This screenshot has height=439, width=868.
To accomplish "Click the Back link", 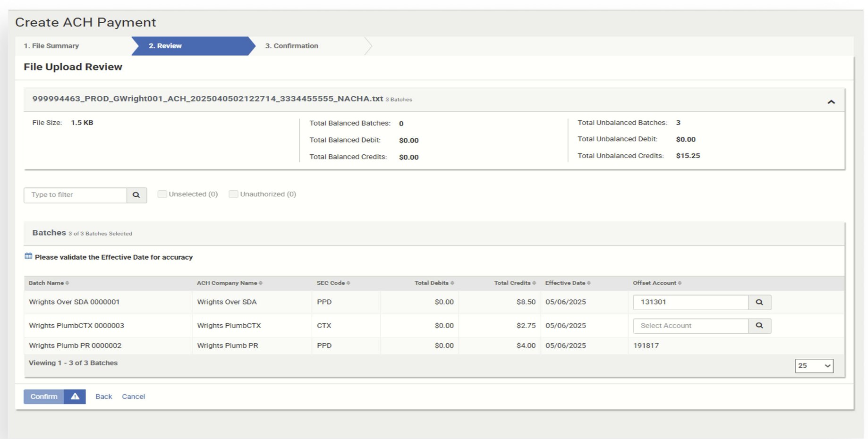I will tap(103, 397).
